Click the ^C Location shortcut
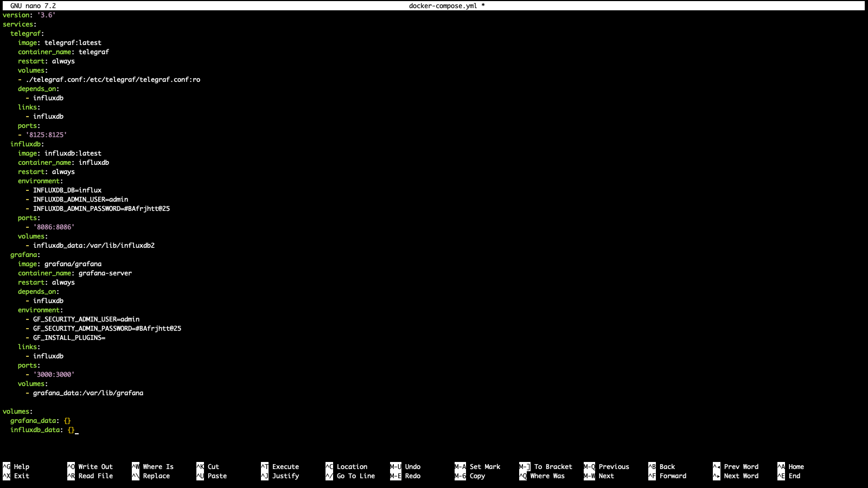The height and width of the screenshot is (488, 868). pyautogui.click(x=347, y=467)
